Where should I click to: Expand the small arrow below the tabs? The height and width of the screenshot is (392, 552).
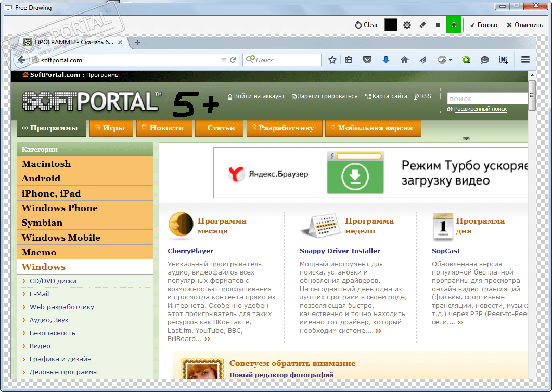(x=466, y=138)
